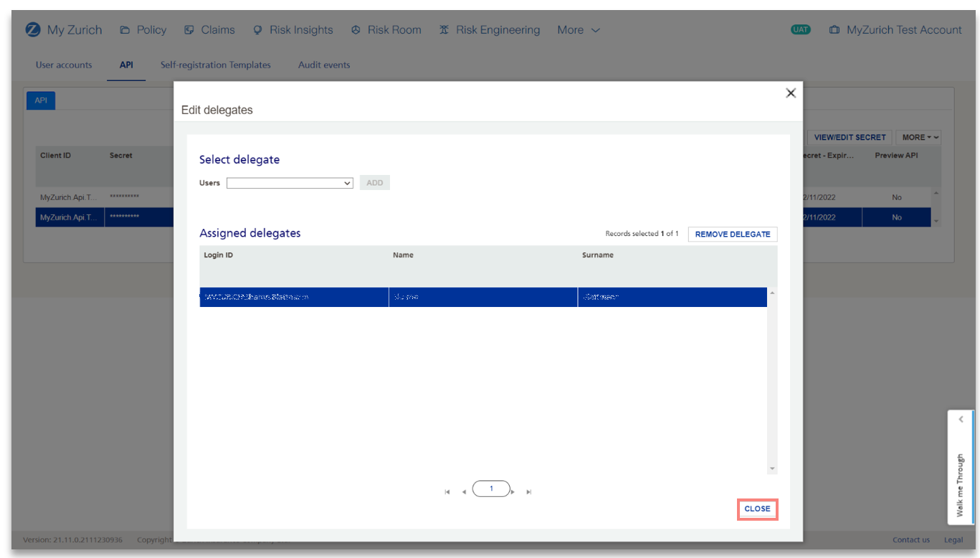Image resolution: width=980 pixels, height=558 pixels.
Task: Click the briefcase icon next to MyZurich Test Account
Action: click(x=834, y=29)
